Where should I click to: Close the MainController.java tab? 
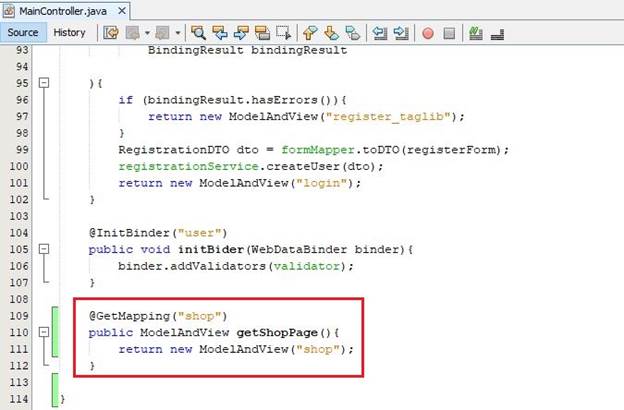coord(122,11)
